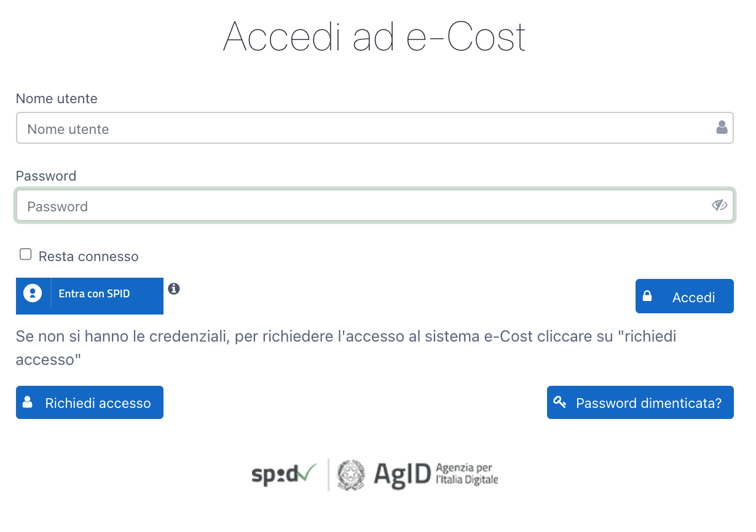The image size is (756, 532).
Task: Click the SPID user avatar icon
Action: pyautogui.click(x=33, y=293)
